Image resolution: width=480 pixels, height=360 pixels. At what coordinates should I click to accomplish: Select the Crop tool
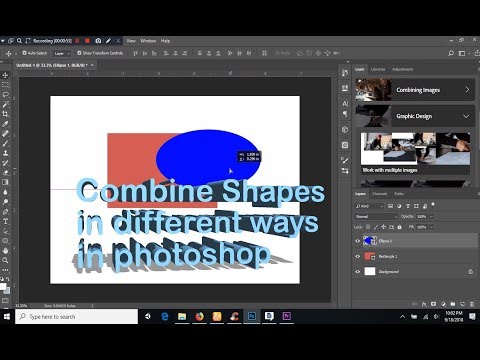5,114
